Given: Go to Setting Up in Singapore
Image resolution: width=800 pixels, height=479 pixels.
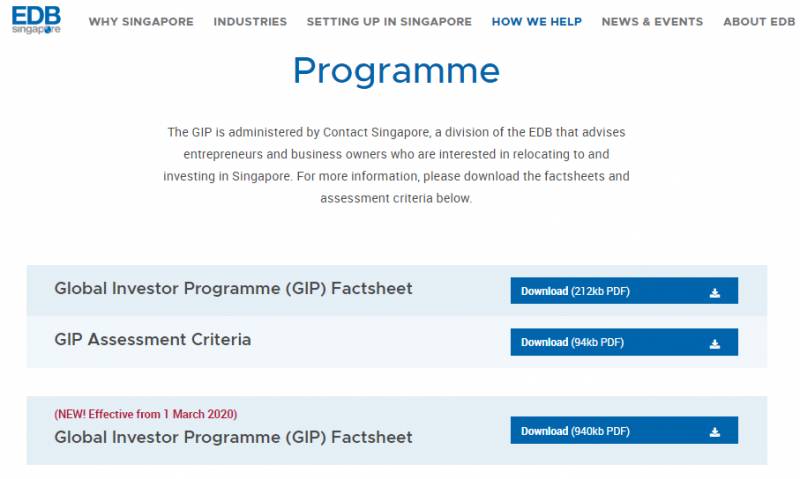Looking at the screenshot, I should 389,22.
